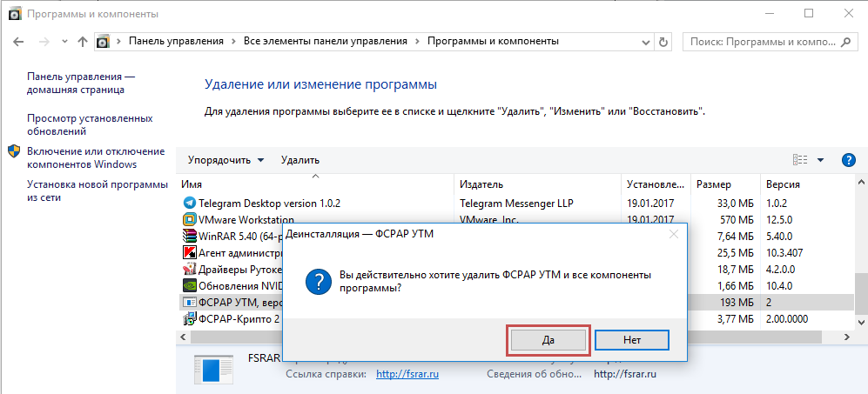868x394 pixels.
Task: Open the help question mark button
Action: (849, 160)
